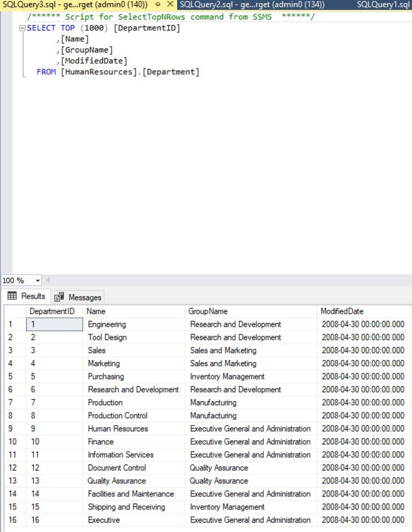
Task: Select the Production Control cell
Action: (134, 415)
